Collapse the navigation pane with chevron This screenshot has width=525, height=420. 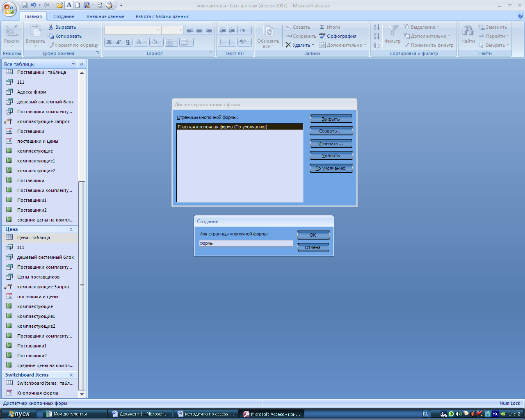click(x=82, y=64)
